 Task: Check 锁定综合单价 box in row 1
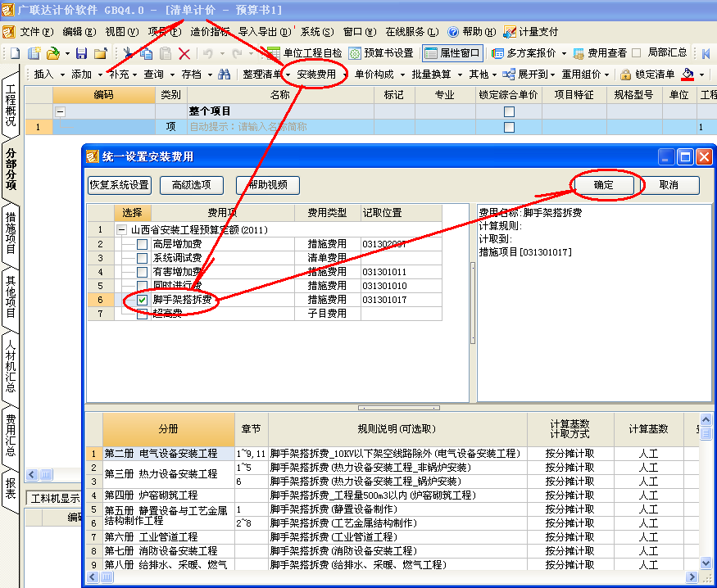tap(509, 127)
